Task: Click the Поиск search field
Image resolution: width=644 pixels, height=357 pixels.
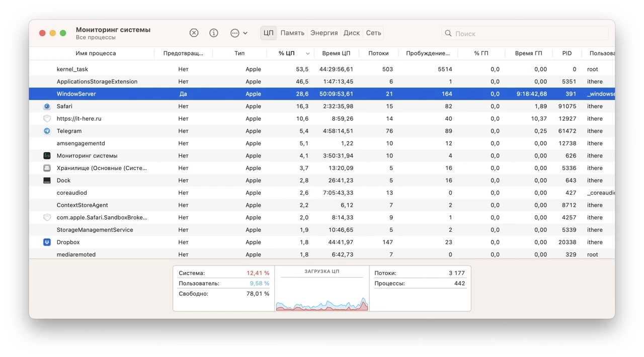Action: coord(523,33)
